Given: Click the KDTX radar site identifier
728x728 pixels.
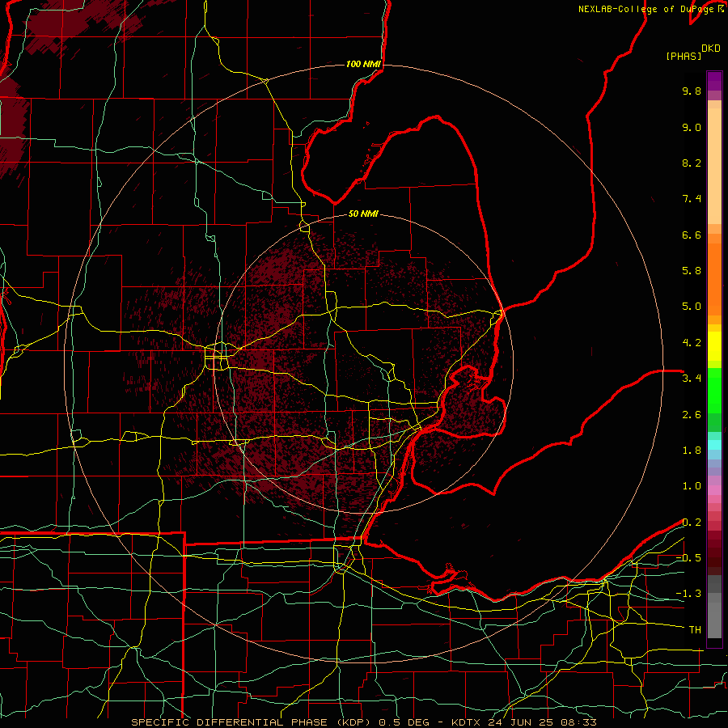Looking at the screenshot, I should pos(468,722).
